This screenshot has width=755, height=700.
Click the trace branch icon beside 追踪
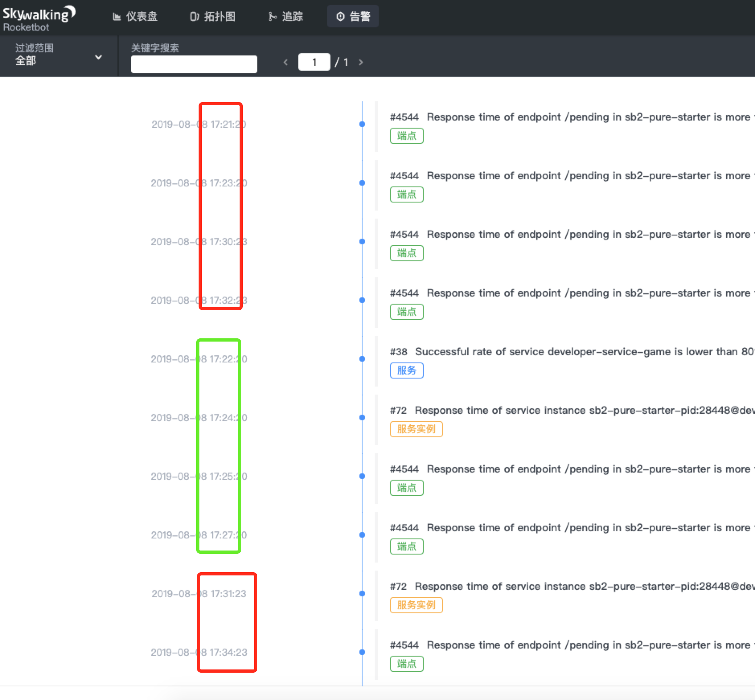[273, 17]
